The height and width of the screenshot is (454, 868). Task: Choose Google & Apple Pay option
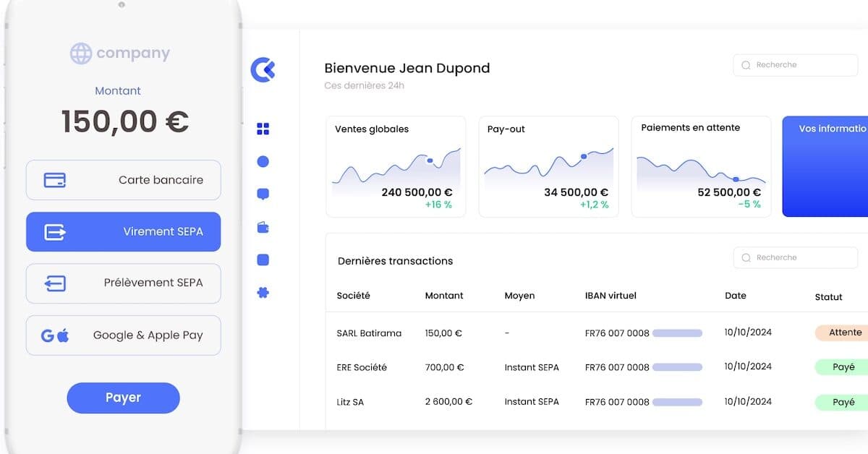pos(124,335)
